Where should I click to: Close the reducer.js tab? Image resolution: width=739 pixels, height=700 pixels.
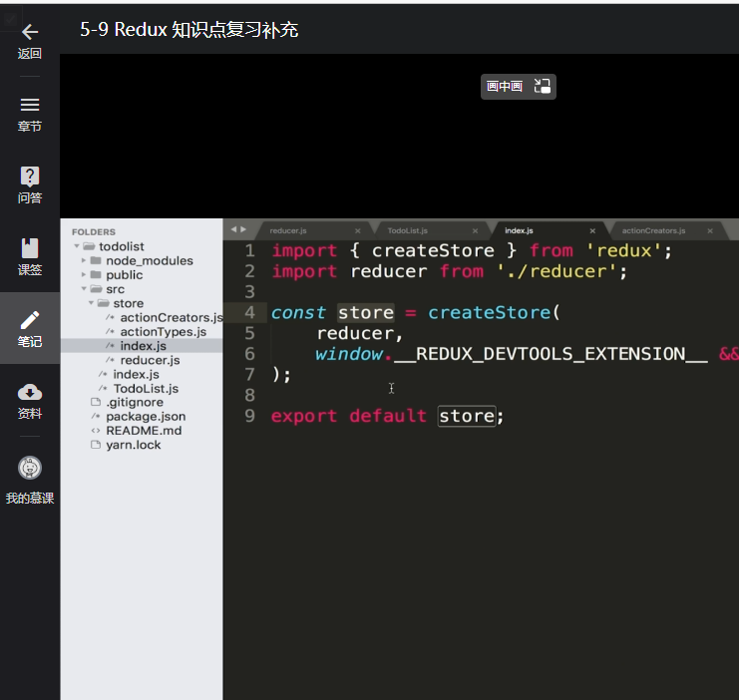(358, 231)
